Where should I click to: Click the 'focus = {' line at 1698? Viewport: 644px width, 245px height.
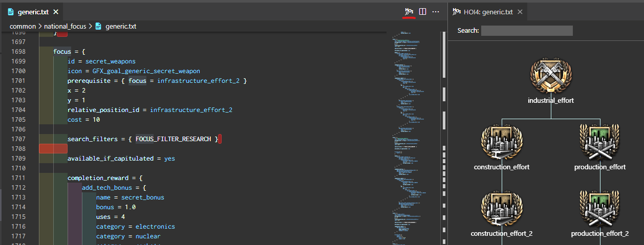point(69,52)
